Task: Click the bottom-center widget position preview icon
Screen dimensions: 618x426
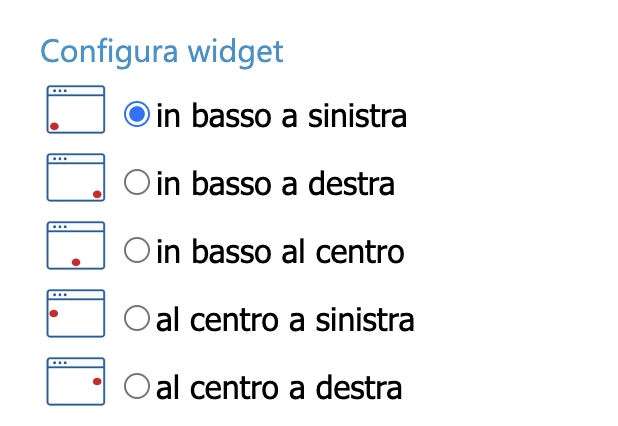Action: click(x=76, y=245)
